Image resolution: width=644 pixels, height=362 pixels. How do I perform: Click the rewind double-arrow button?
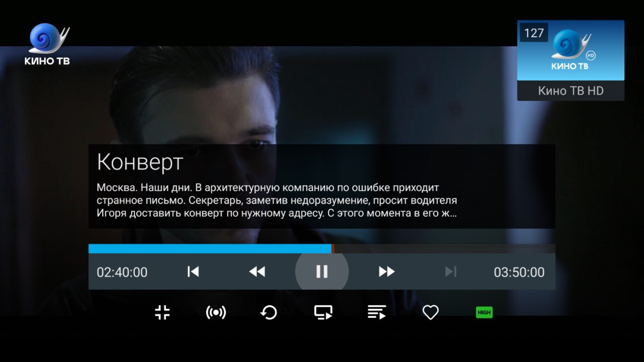pos(257,272)
